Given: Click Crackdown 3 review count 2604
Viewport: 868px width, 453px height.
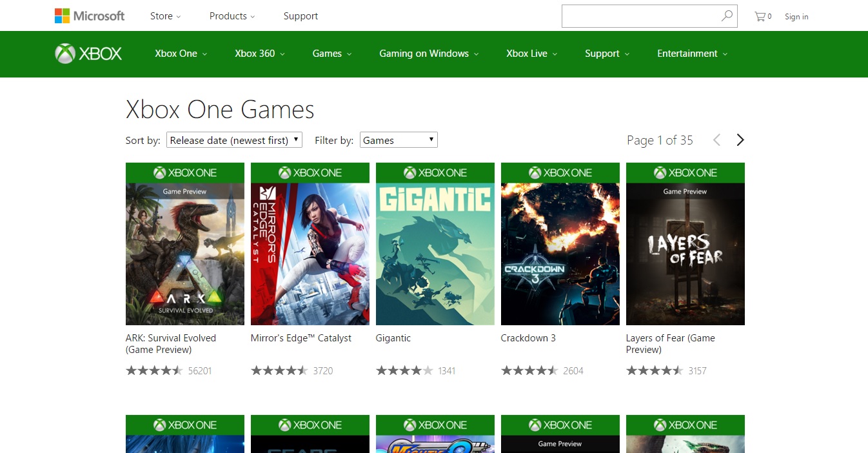Looking at the screenshot, I should pos(573,371).
